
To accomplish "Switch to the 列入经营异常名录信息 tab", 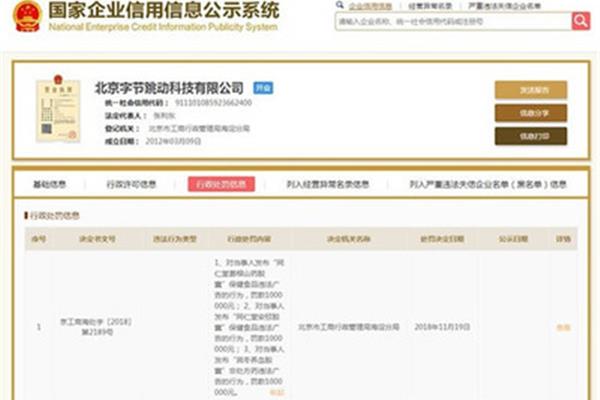I will 328,184.
